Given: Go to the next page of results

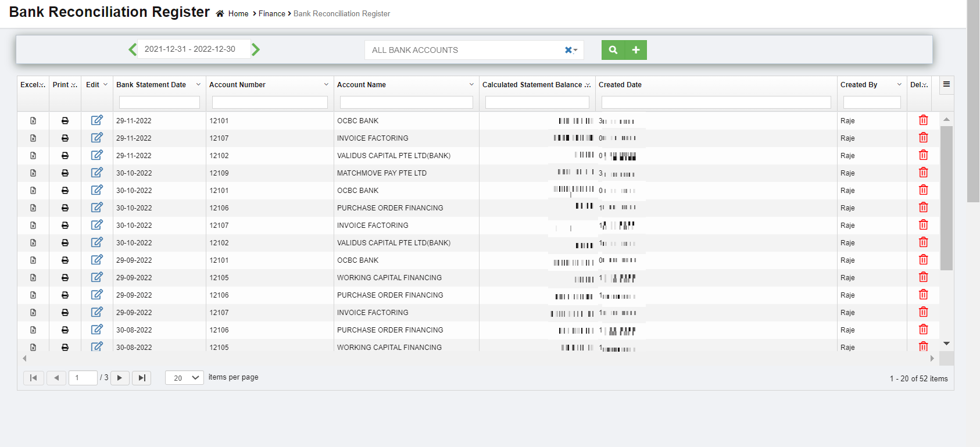Looking at the screenshot, I should [120, 378].
